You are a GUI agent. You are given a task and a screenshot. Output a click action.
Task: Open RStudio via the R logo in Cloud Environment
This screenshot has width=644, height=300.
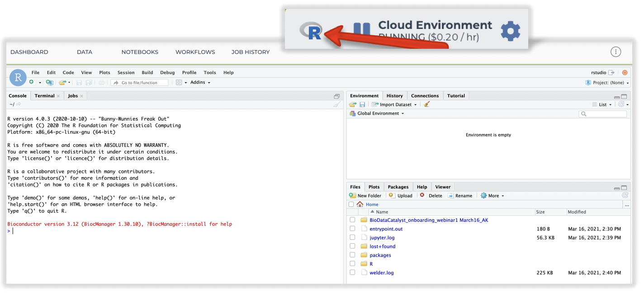click(x=311, y=32)
